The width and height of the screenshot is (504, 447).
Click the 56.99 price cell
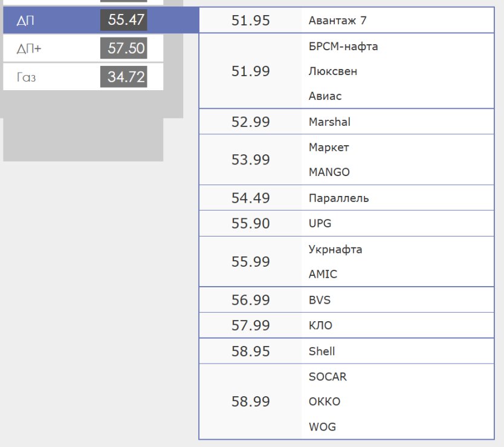pyautogui.click(x=251, y=300)
